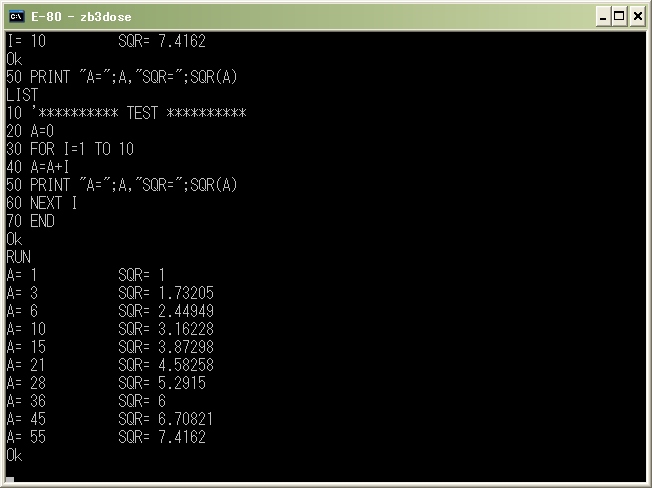Click output row A= 55

pos(106,437)
